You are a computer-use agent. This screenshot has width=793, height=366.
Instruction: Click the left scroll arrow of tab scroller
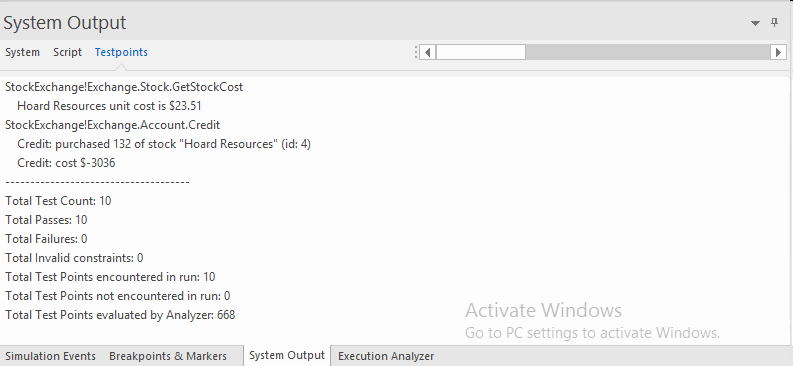[428, 52]
